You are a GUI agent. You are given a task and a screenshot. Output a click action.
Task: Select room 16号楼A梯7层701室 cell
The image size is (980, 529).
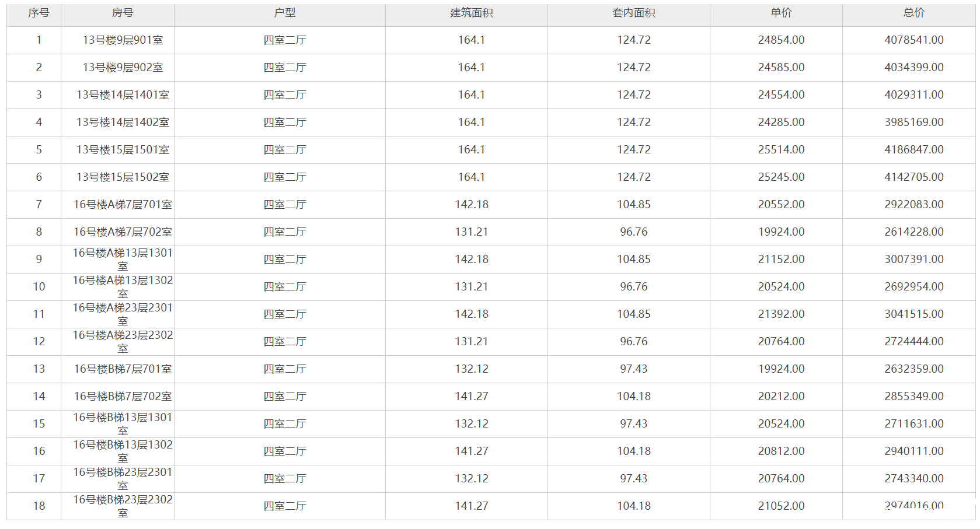coord(123,205)
